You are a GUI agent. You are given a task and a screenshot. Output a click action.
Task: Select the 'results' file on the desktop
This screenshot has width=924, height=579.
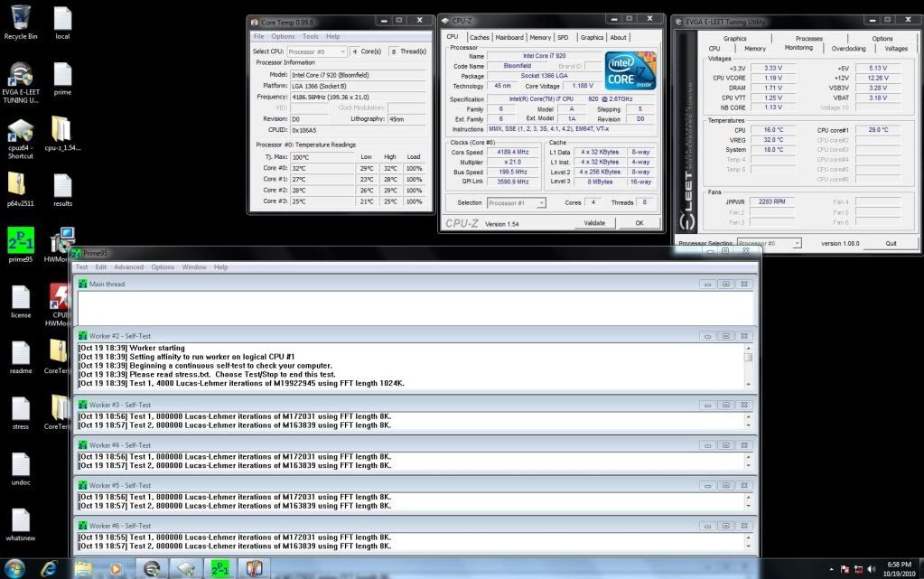click(62, 190)
